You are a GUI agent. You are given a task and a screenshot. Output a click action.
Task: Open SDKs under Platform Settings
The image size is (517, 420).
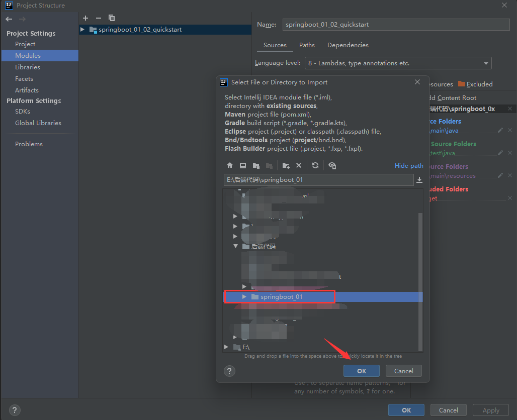click(23, 112)
